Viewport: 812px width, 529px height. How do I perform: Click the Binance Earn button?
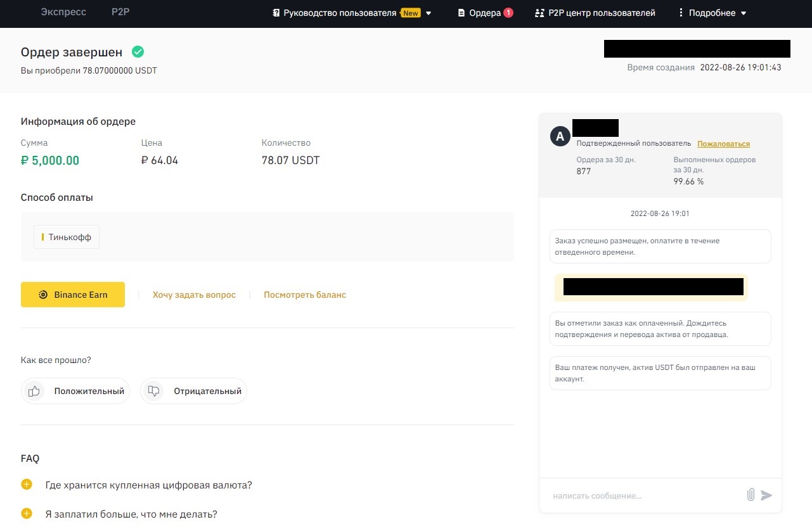click(x=73, y=295)
